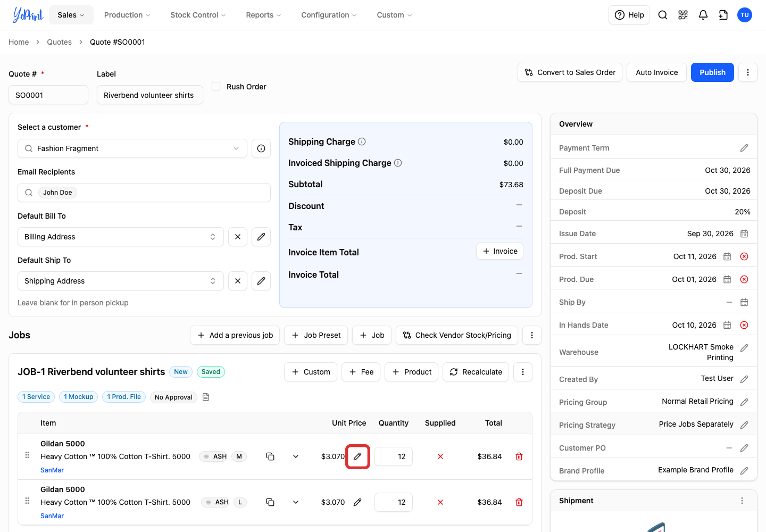Click the Recalculate button
Screen dimensions: 766x532
point(476,372)
